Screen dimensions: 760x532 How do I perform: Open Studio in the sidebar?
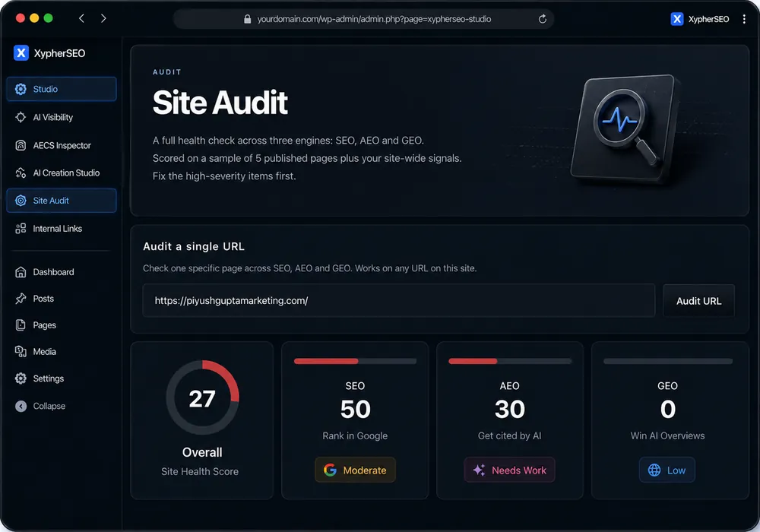pyautogui.click(x=62, y=89)
